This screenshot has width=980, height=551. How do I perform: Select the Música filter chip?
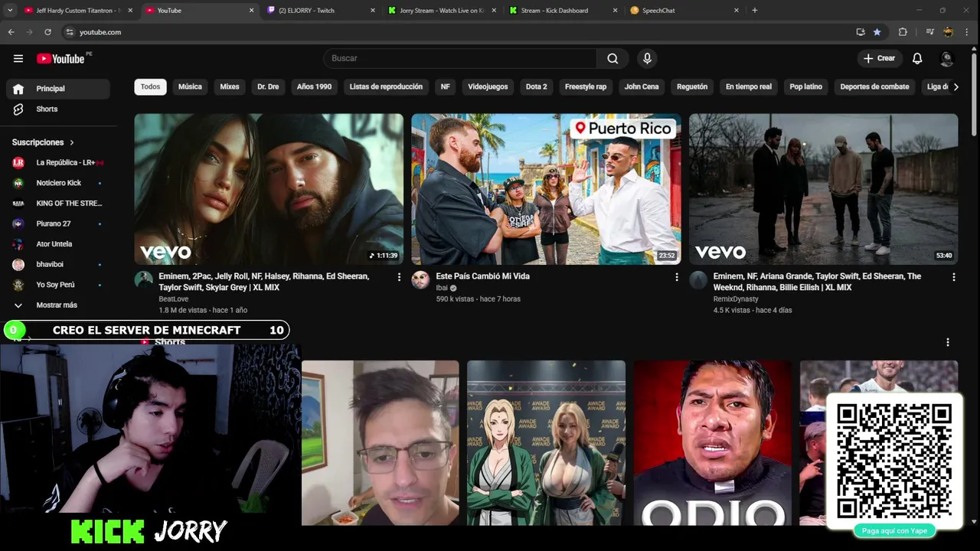(190, 86)
